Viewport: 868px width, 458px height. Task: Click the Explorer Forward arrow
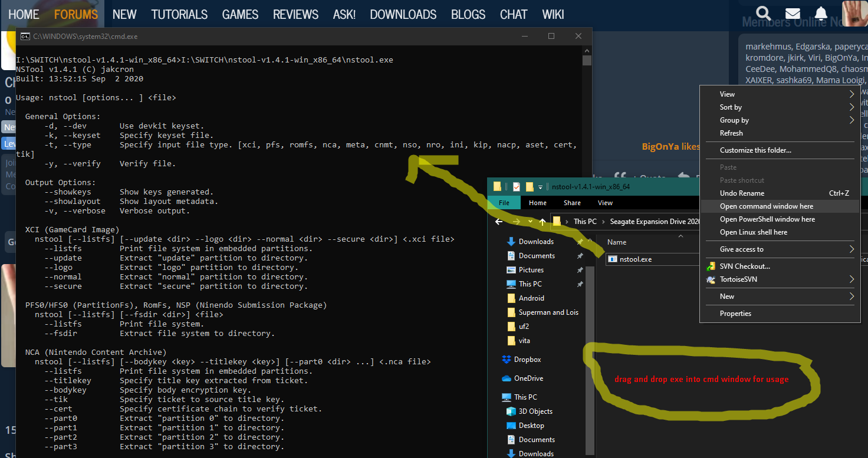[518, 222]
